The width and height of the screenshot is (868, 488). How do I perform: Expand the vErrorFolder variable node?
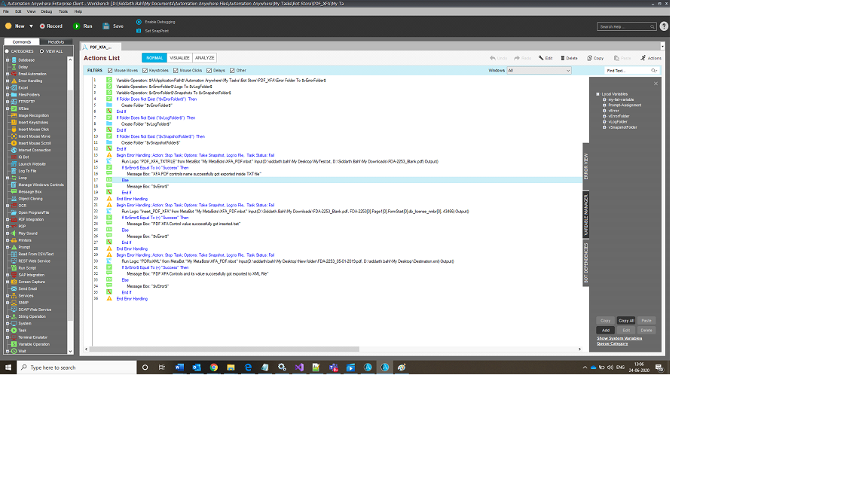coord(604,116)
